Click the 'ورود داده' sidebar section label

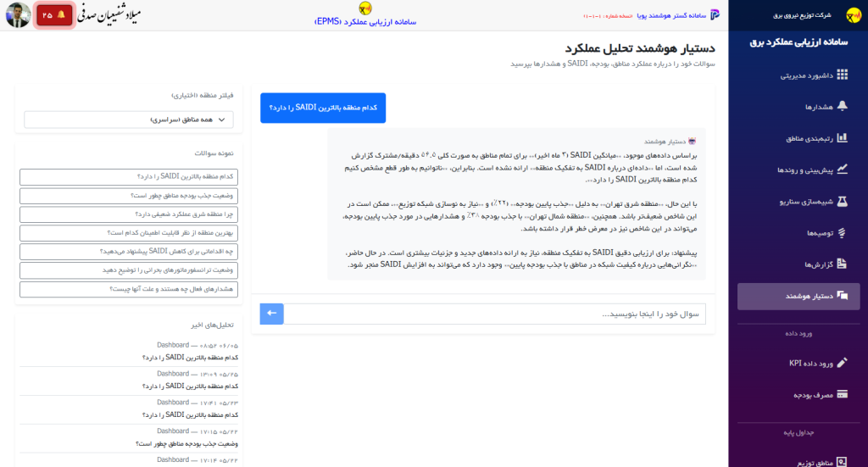[798, 334]
